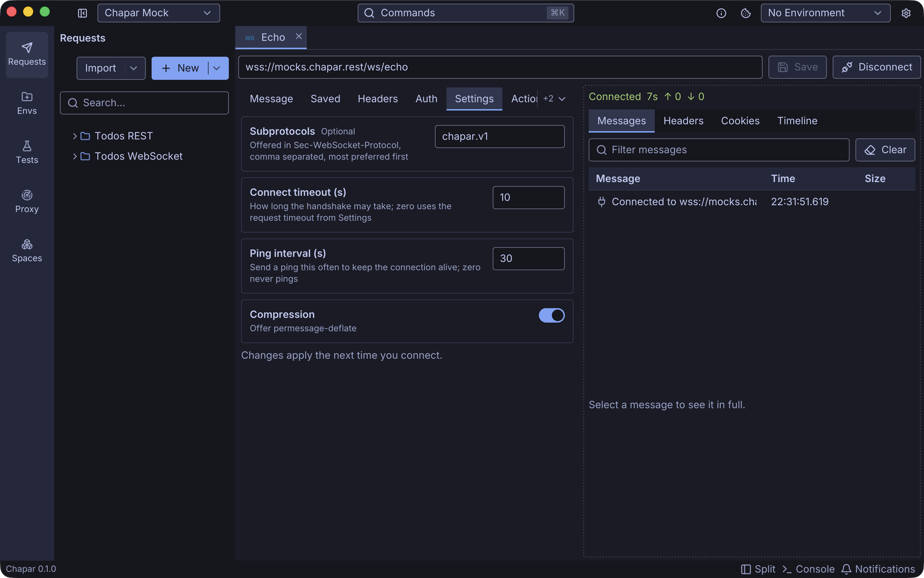Expand the Todos WebSocket folder
Image resolution: width=924 pixels, height=578 pixels.
click(x=74, y=156)
